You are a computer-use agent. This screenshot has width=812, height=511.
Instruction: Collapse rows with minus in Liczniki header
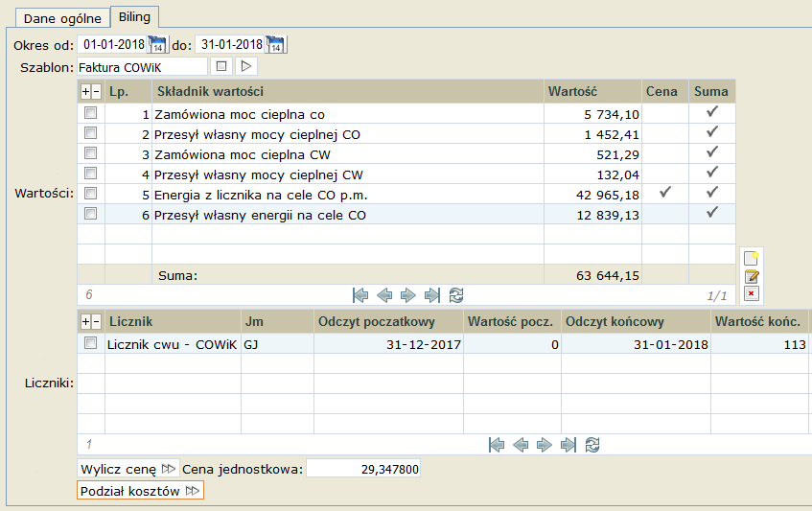(96, 321)
